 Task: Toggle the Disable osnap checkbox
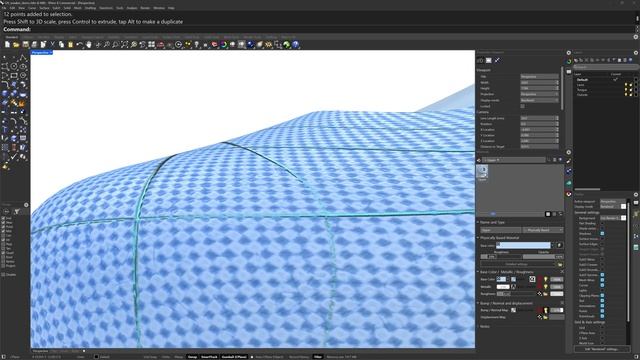[3, 274]
